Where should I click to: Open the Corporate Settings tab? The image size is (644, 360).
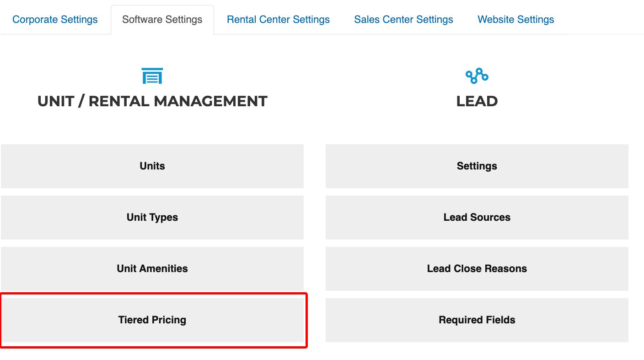tap(55, 20)
